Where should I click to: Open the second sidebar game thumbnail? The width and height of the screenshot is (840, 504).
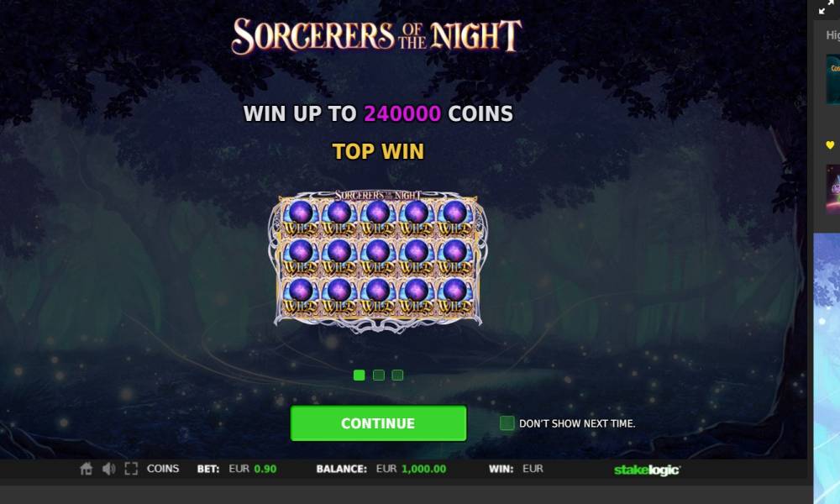tap(832, 188)
